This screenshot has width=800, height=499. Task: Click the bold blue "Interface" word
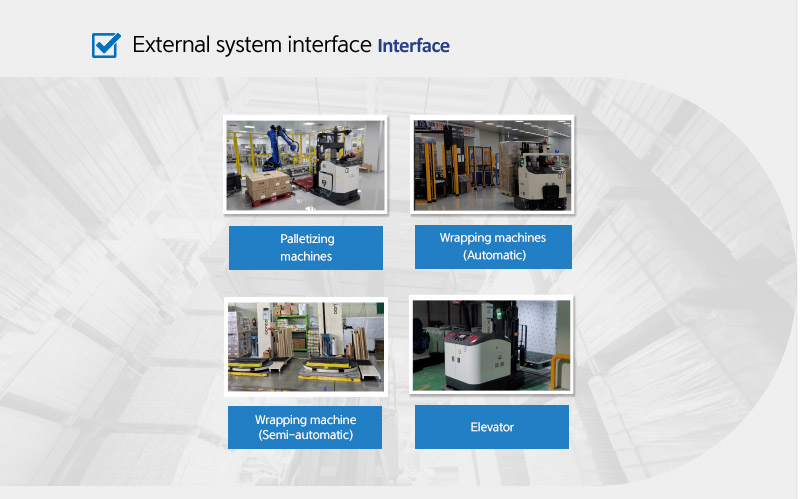414,46
